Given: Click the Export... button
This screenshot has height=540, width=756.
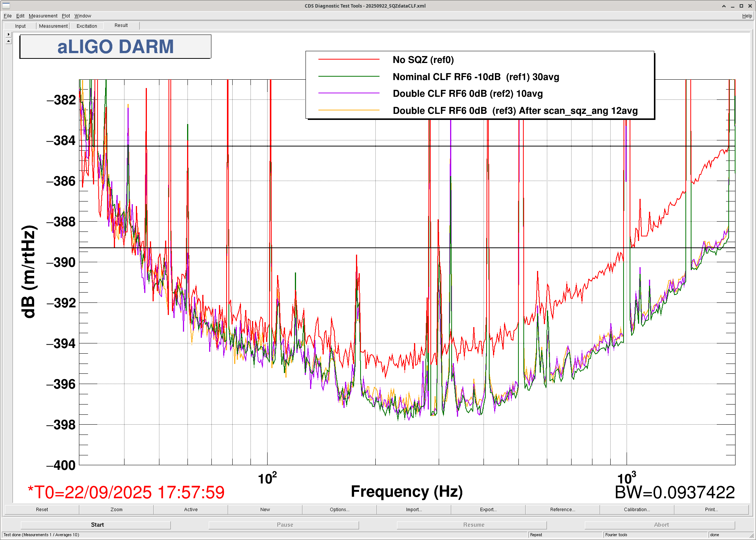Looking at the screenshot, I should [x=488, y=510].
